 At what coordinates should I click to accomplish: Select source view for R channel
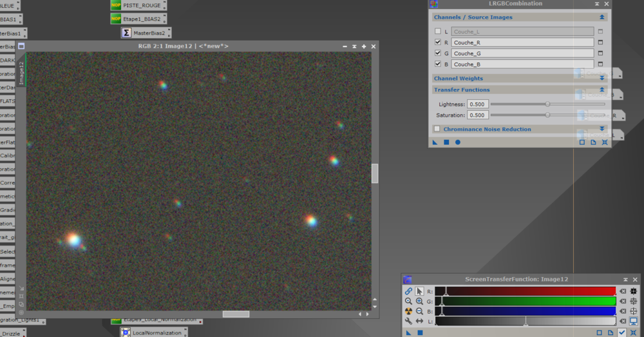click(x=600, y=43)
